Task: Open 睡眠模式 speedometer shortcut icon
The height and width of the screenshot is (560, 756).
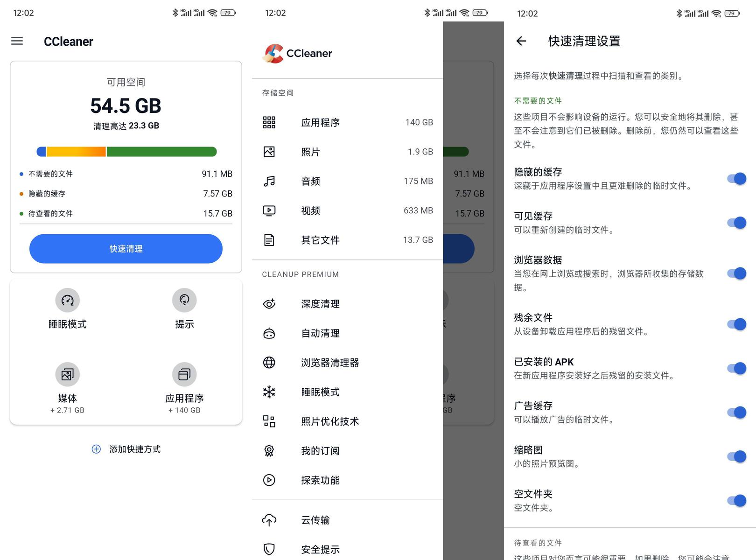Action: click(68, 300)
